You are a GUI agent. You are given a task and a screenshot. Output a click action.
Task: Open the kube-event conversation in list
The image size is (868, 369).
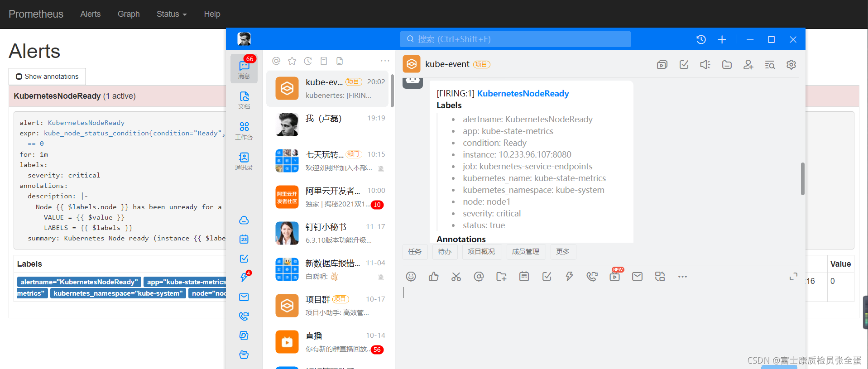(x=328, y=88)
